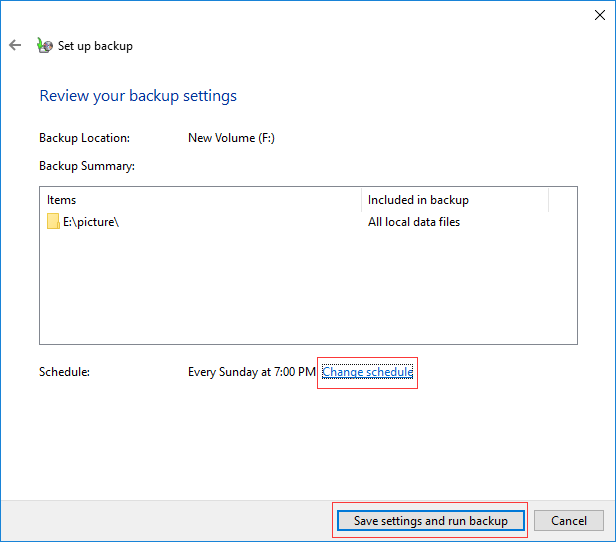Click the Backup Summary label
616x542 pixels.
tap(87, 166)
